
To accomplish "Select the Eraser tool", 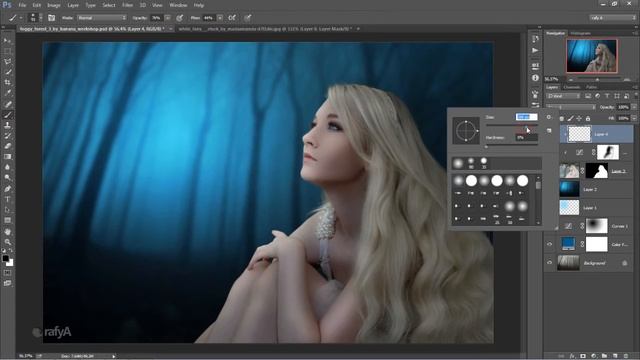I will click(7, 146).
